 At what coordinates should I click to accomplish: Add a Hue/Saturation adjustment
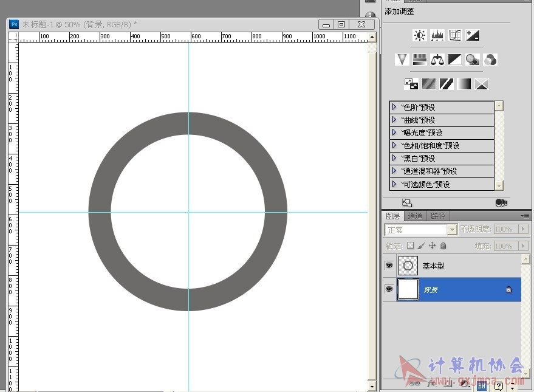[x=420, y=60]
